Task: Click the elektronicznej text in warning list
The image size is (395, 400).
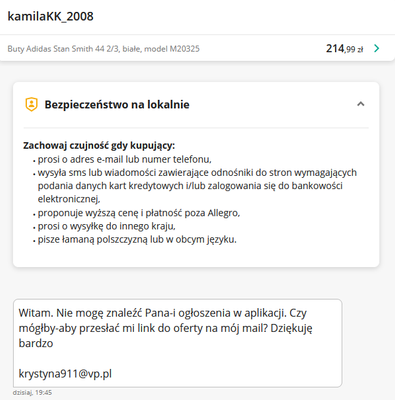Action: pos(69,199)
